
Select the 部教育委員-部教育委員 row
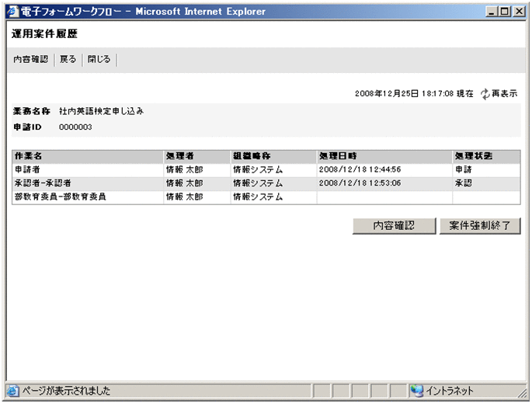[266, 197]
